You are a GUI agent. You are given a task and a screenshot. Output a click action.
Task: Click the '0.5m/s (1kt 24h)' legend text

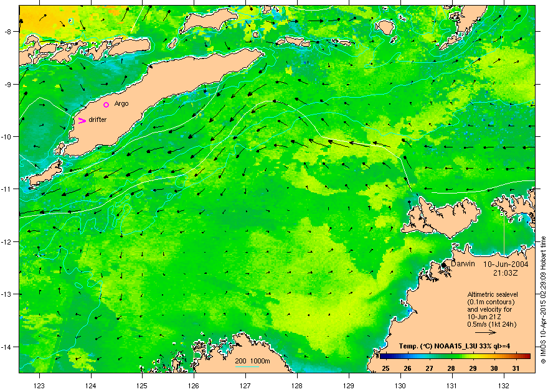(x=492, y=324)
